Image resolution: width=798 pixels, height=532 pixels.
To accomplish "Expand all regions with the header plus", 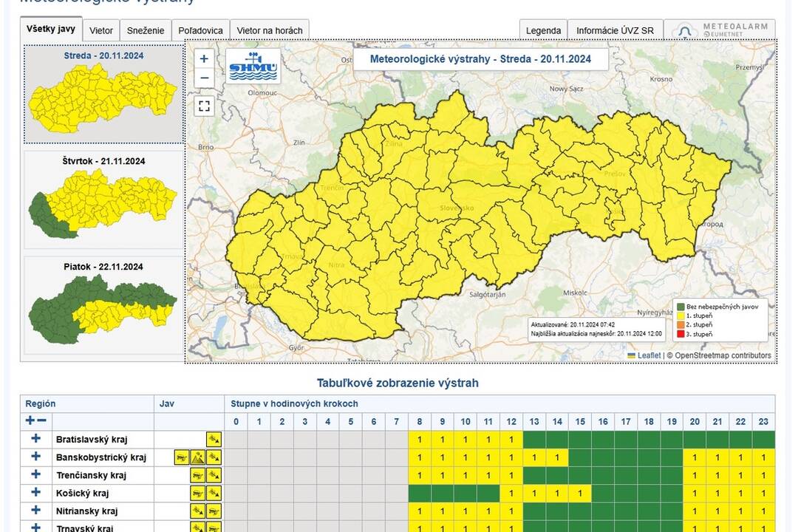I will [30, 421].
